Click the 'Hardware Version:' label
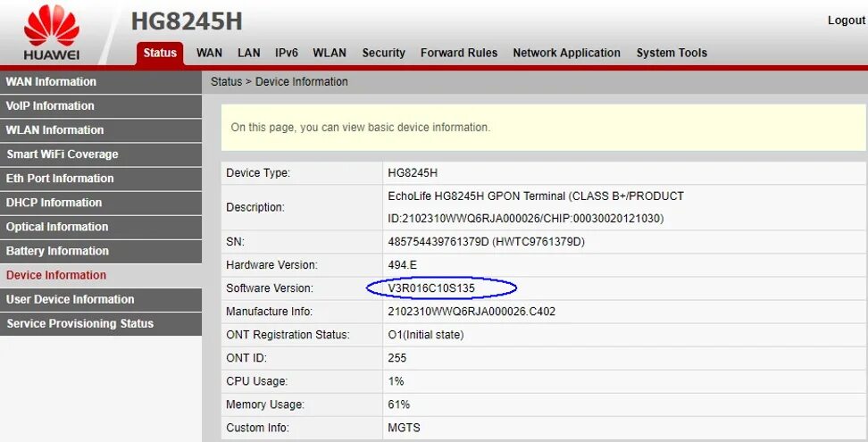Screen dimensions: 868x442 click(271, 265)
